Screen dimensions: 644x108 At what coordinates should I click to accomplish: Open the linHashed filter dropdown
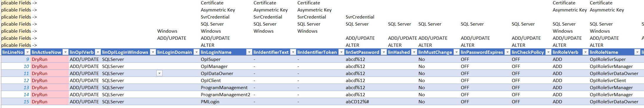(x=414, y=52)
